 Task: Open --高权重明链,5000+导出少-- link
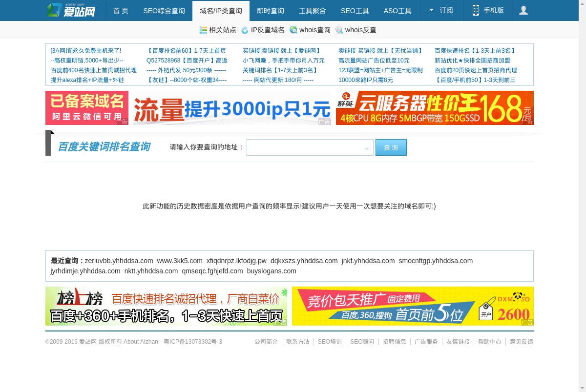pos(87,61)
